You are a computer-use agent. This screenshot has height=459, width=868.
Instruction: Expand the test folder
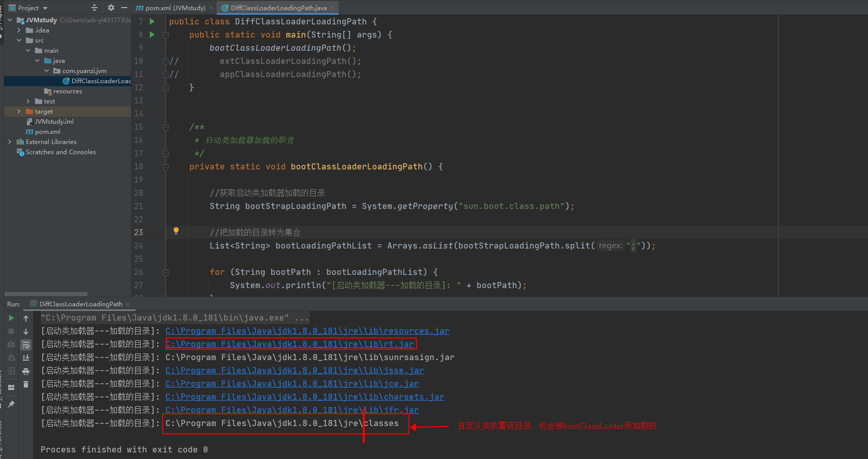coord(28,101)
